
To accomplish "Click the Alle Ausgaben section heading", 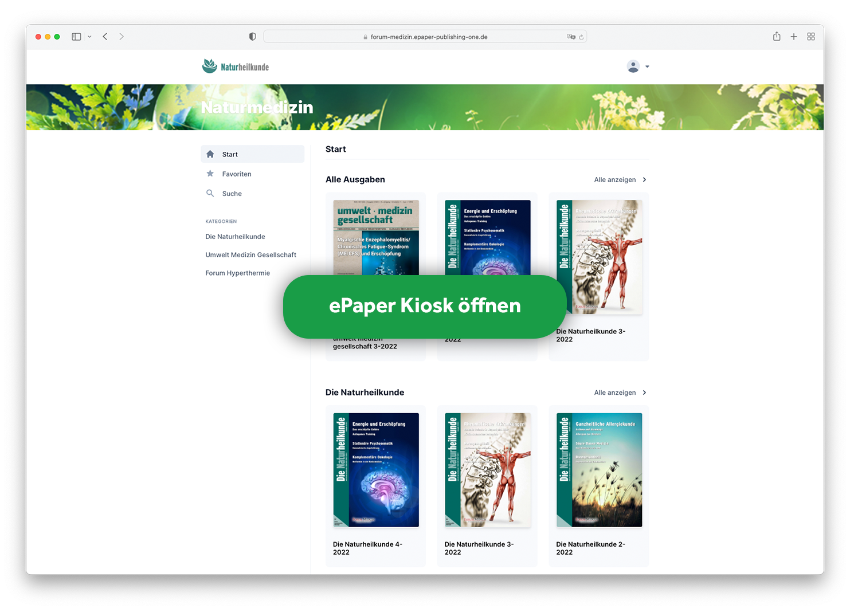I will click(x=355, y=180).
